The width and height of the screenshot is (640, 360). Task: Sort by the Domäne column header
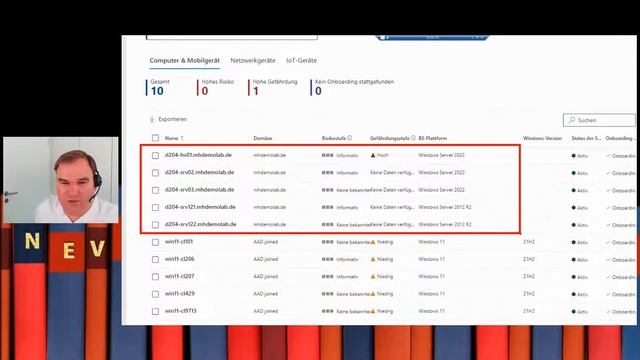coord(263,138)
